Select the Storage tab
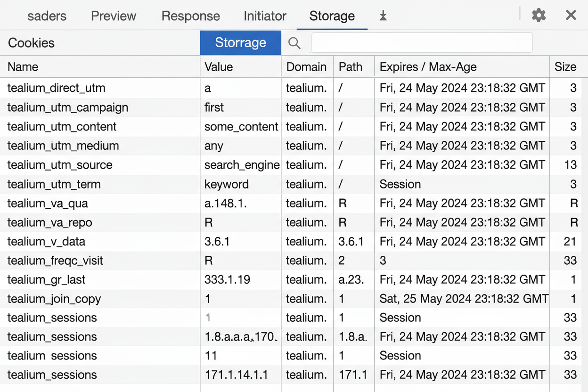This screenshot has height=392, width=588. point(332,16)
